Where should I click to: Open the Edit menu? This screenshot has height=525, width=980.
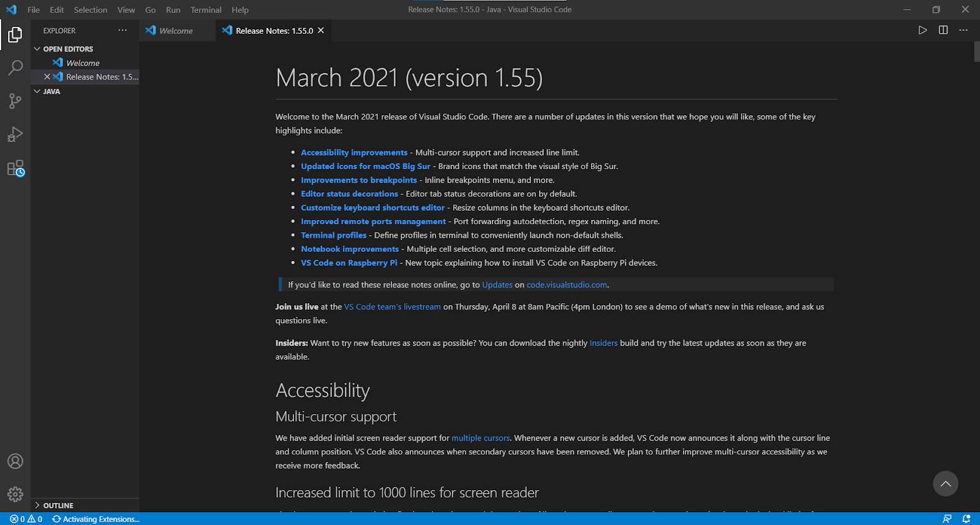point(57,10)
